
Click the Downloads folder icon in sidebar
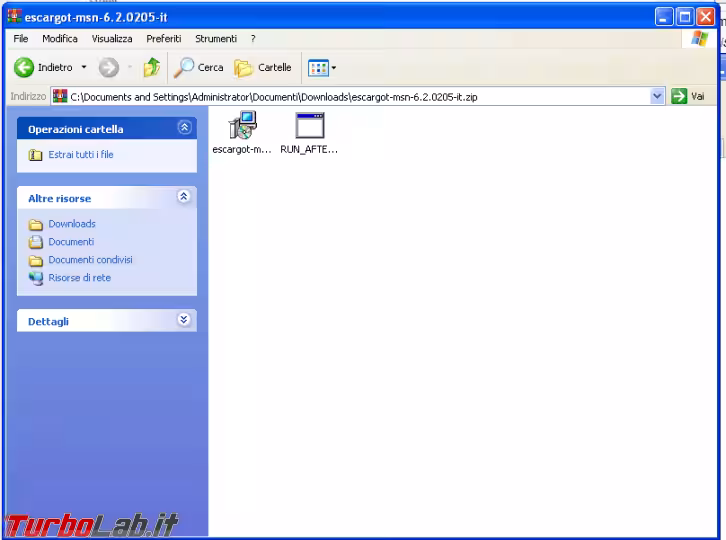pos(36,225)
